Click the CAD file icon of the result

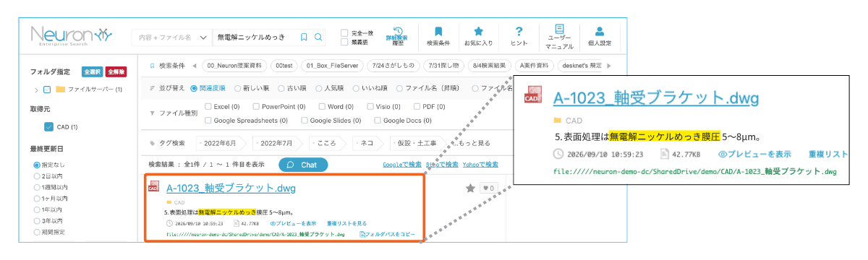coord(153,187)
